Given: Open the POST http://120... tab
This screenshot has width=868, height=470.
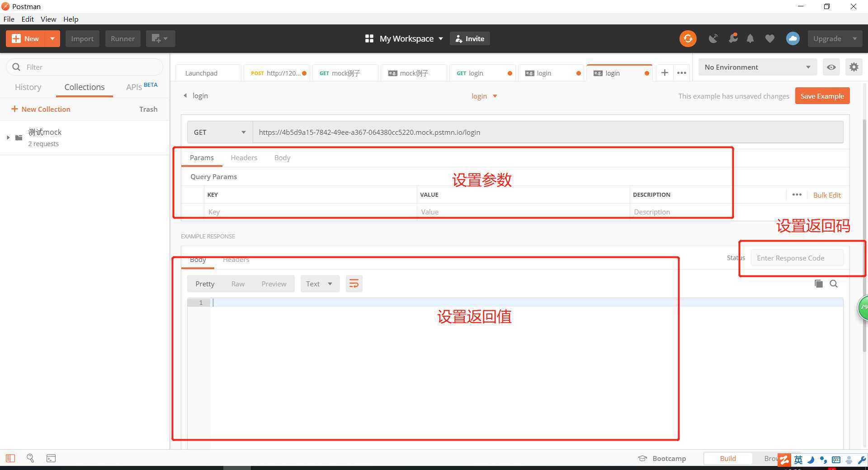Looking at the screenshot, I should [x=277, y=73].
